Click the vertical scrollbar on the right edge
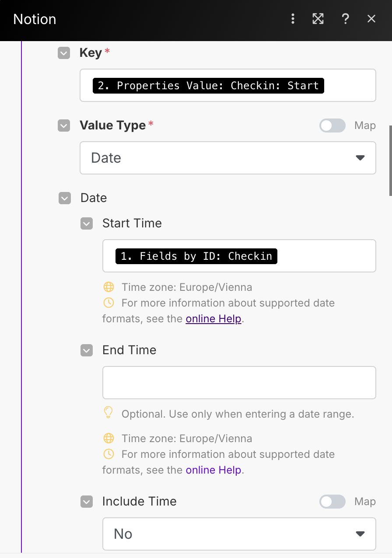Image resolution: width=392 pixels, height=558 pixels. pos(390,160)
